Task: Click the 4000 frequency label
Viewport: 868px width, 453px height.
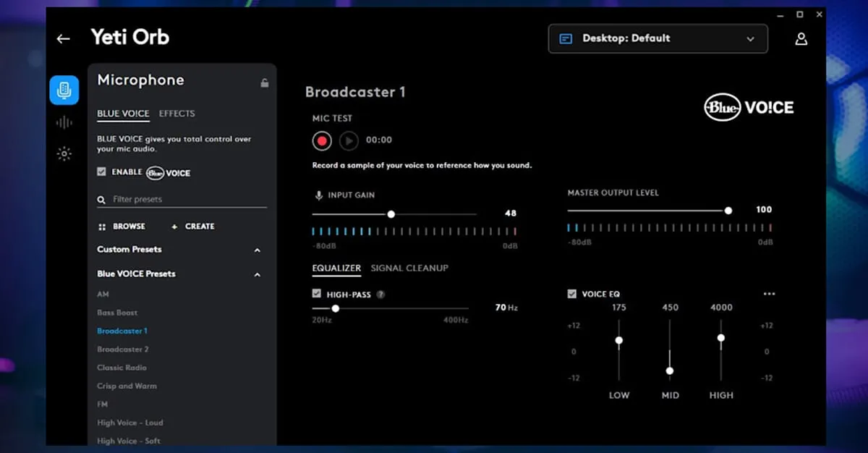Action: 721,308
